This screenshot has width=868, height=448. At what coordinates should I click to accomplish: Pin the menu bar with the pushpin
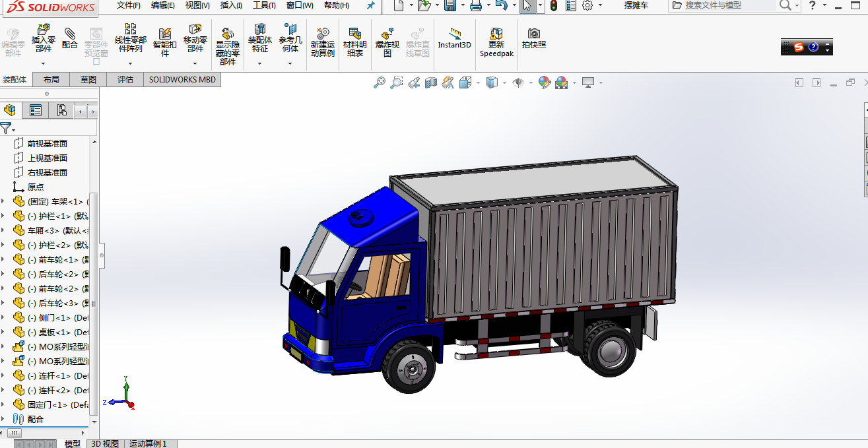370,5
